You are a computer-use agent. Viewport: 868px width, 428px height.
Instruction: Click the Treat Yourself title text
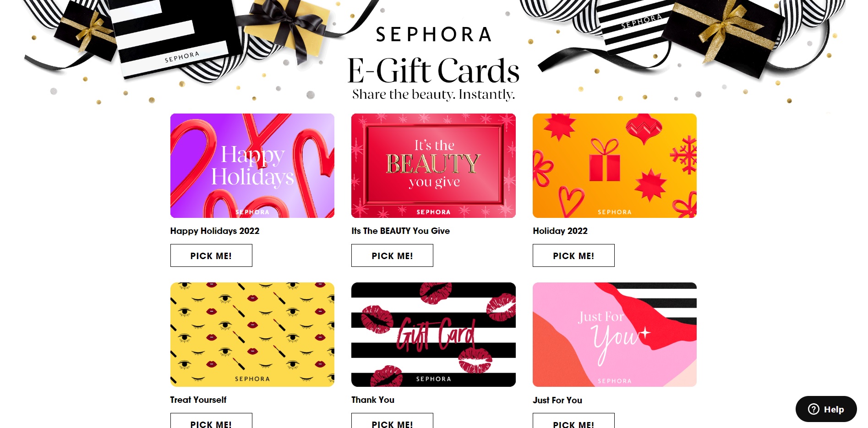tap(198, 400)
